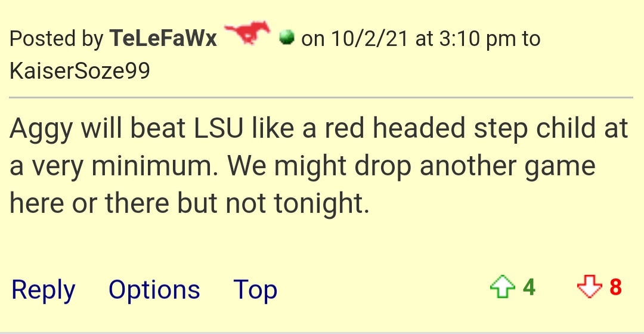The height and width of the screenshot is (334, 644).
Task: Click the green online status dot
Action: pos(286,38)
